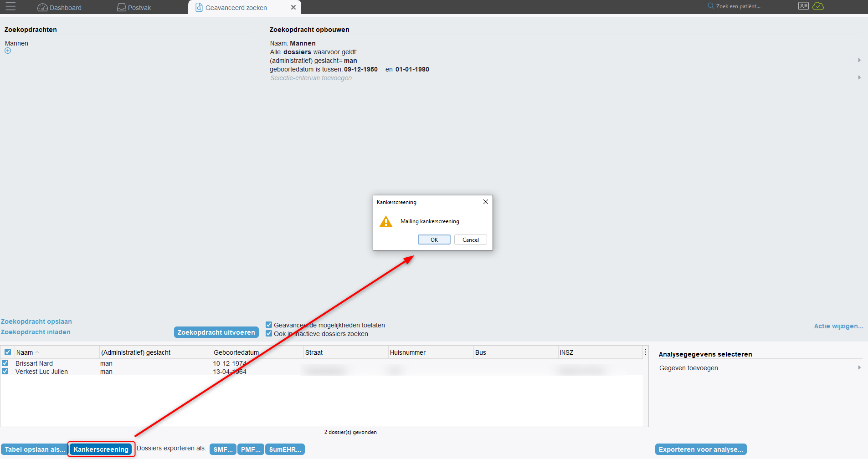Sort by Geboortedatum column header

coord(258,352)
